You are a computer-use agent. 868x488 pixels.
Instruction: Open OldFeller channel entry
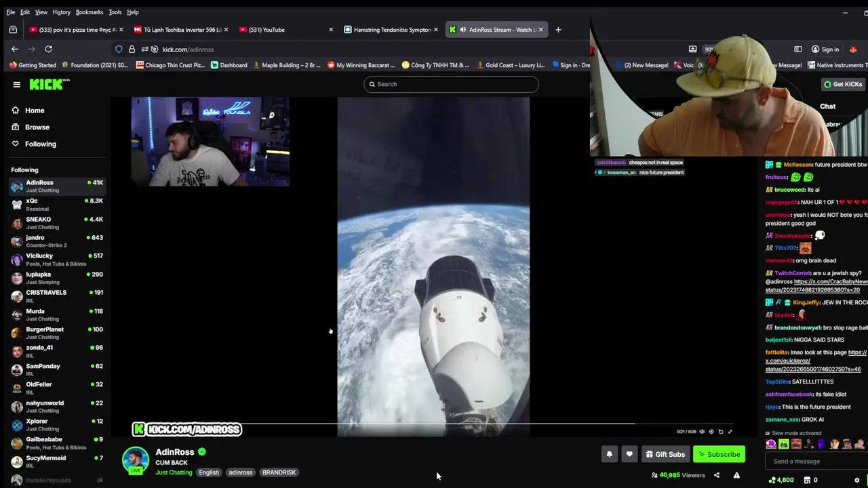click(57, 388)
